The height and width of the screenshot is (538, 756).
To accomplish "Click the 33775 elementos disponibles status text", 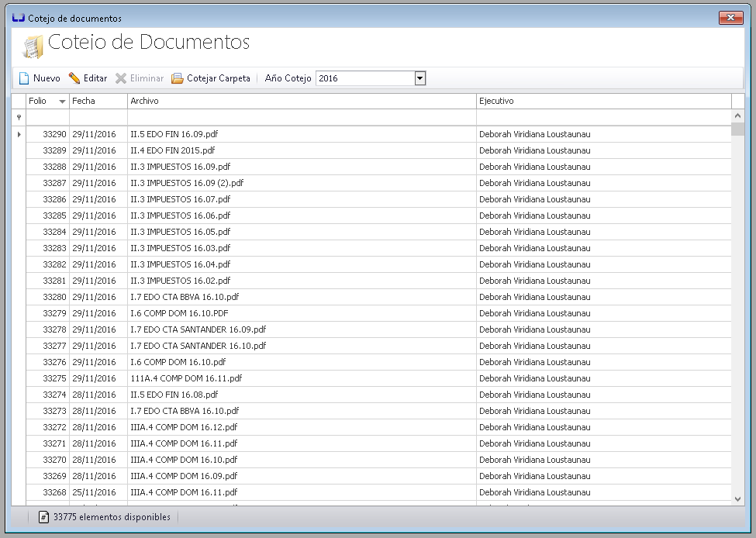I will 112,517.
